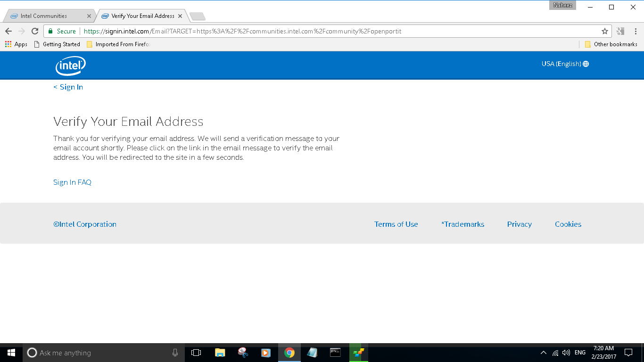This screenshot has width=644, height=362.
Task: Open the Action Center notifications icon
Action: pyautogui.click(x=628, y=353)
